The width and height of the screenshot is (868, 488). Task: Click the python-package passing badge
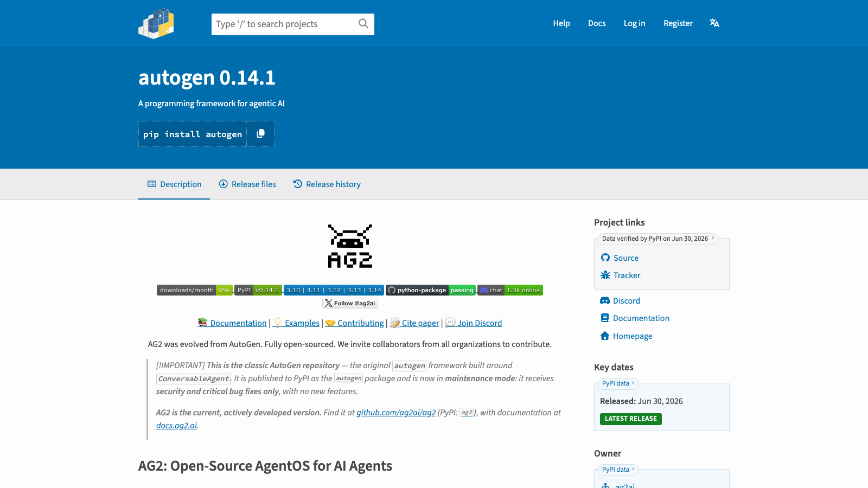[x=431, y=290]
